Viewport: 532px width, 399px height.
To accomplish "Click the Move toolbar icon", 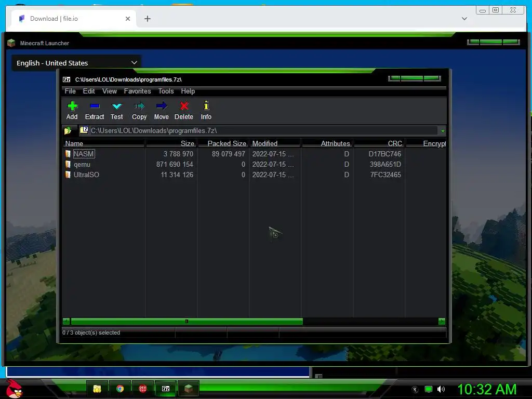I will coord(162,110).
